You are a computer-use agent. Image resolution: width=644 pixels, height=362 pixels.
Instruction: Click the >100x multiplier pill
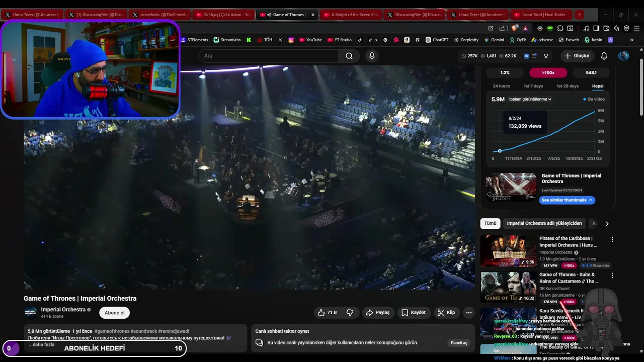[548, 73]
